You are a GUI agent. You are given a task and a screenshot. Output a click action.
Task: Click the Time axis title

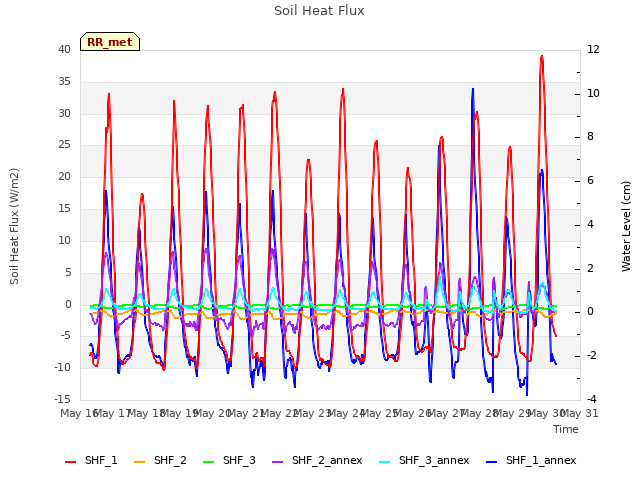tap(566, 429)
